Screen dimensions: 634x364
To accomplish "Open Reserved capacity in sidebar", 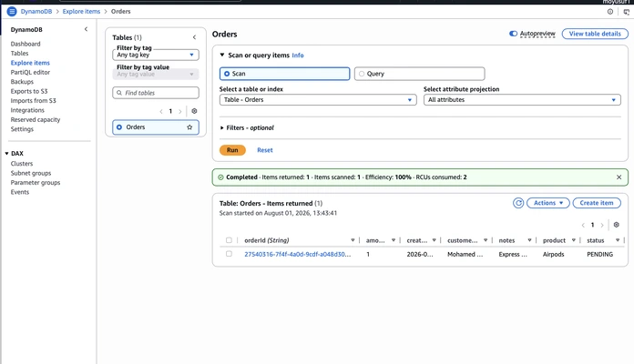I will [x=36, y=119].
